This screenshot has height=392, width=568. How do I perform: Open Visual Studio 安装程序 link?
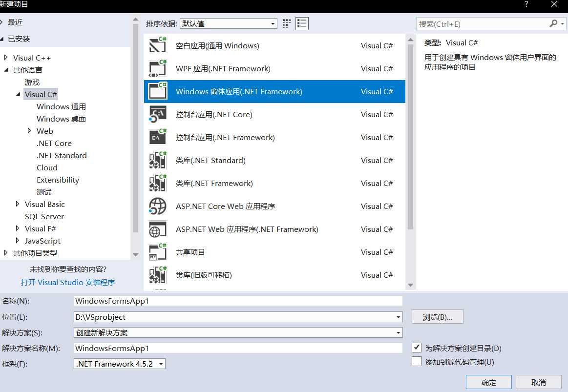[x=68, y=282]
